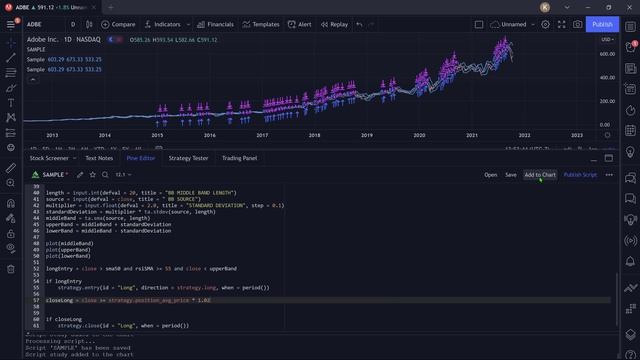Open help question mark icon

tap(630, 355)
